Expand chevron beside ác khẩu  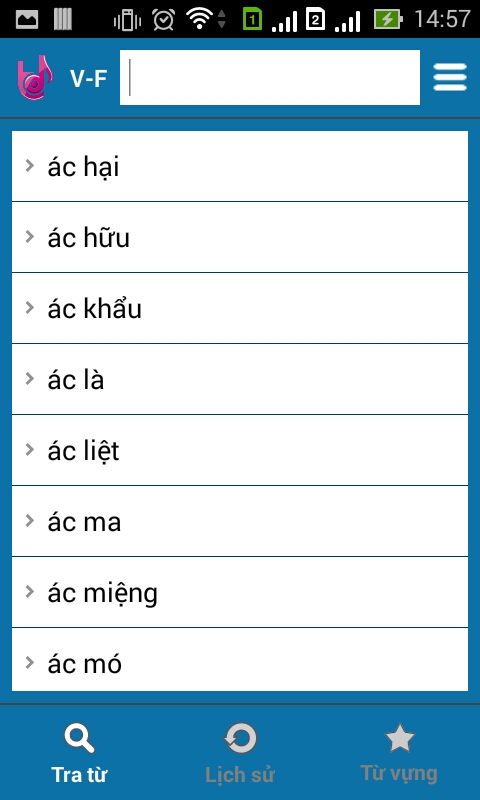pos(30,308)
